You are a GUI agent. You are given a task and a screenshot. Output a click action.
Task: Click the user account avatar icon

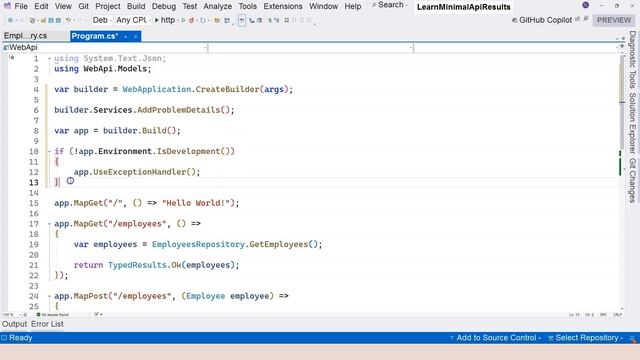[x=585, y=5]
